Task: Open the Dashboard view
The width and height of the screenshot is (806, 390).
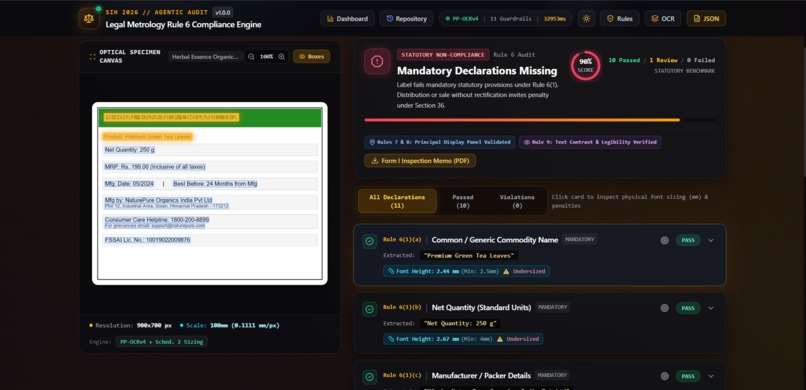Action: pyautogui.click(x=347, y=18)
